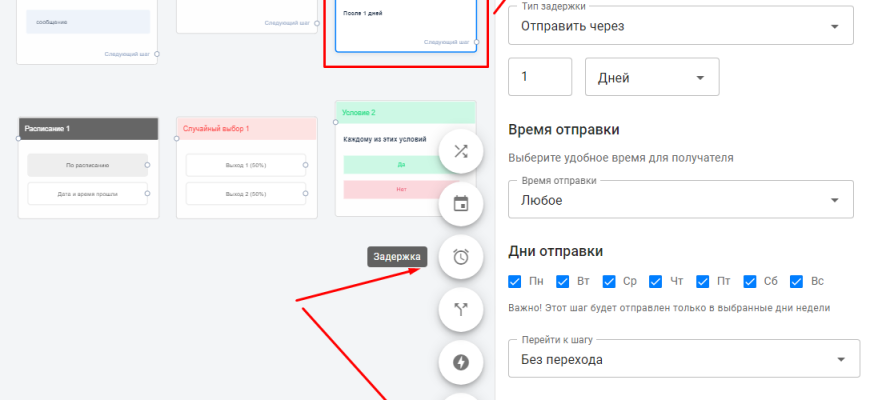This screenshot has height=400, width=870.
Task: Click the random choice shuffle icon button
Action: pyautogui.click(x=461, y=152)
